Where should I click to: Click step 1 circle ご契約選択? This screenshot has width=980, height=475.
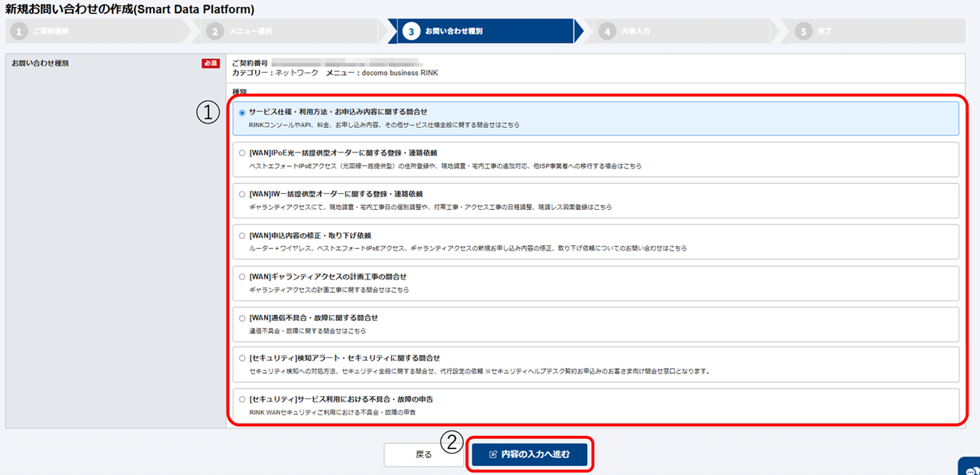[18, 31]
